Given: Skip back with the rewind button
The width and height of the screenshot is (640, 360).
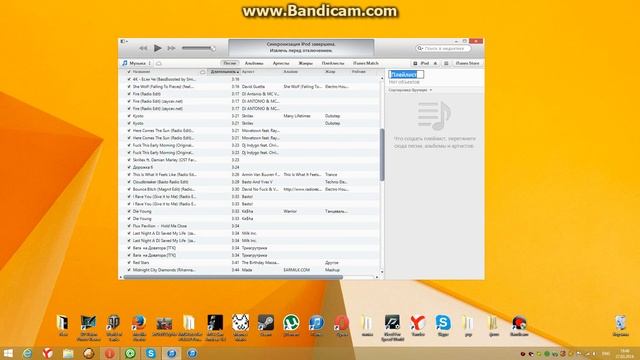Looking at the screenshot, I should pos(143,48).
